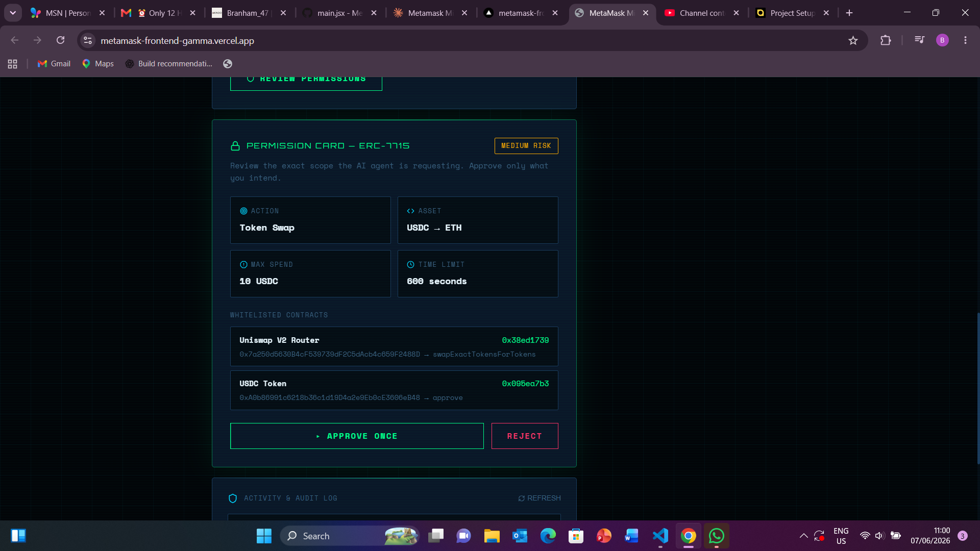Image resolution: width=980 pixels, height=551 pixels.
Task: Open the Chrome profile avatar B
Action: coord(942,40)
